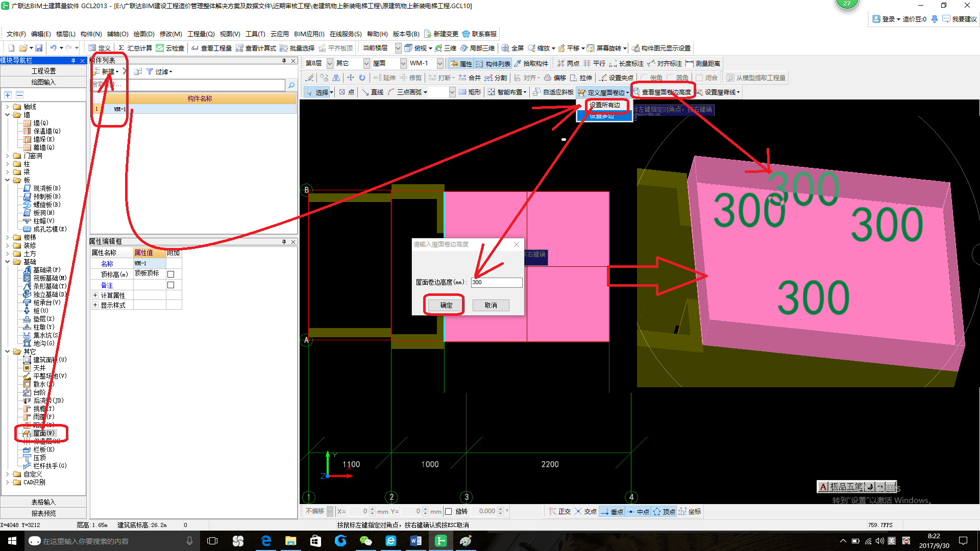Viewport: 980px width, 551px height.
Task: Click search magnifier in component list
Action: click(291, 85)
